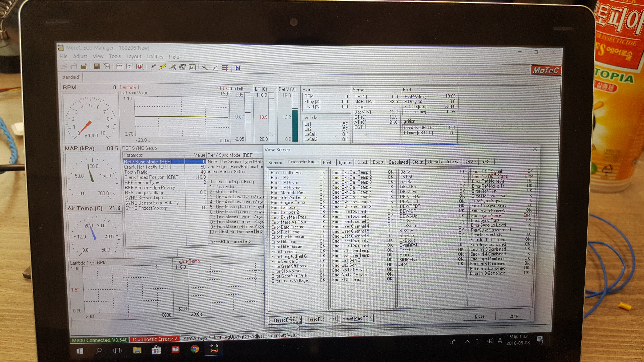This screenshot has width=644, height=362.
Task: Click the floppy disk save icon
Action: [x=97, y=67]
